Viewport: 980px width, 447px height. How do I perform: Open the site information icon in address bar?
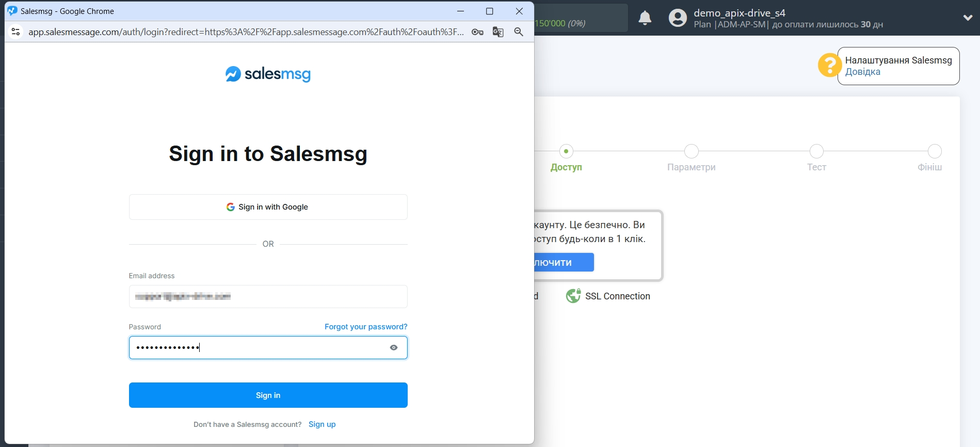(x=16, y=32)
